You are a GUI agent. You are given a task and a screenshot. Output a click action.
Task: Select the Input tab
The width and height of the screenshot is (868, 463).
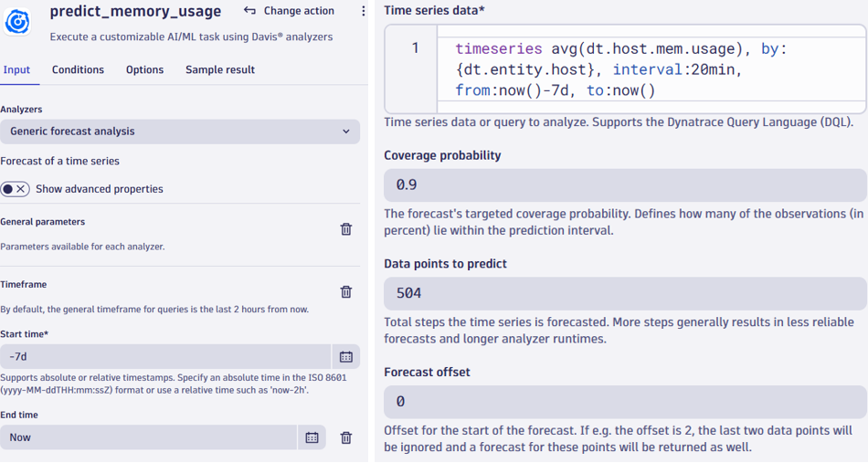(x=16, y=69)
